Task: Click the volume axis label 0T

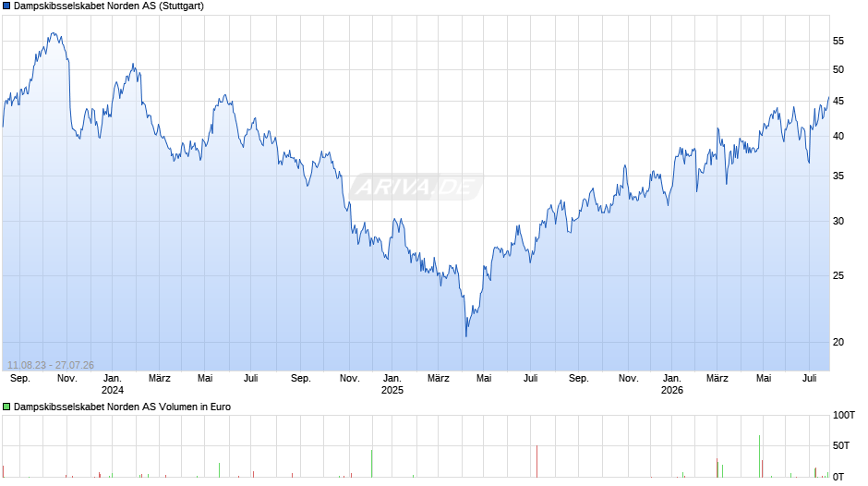Action: point(838,477)
